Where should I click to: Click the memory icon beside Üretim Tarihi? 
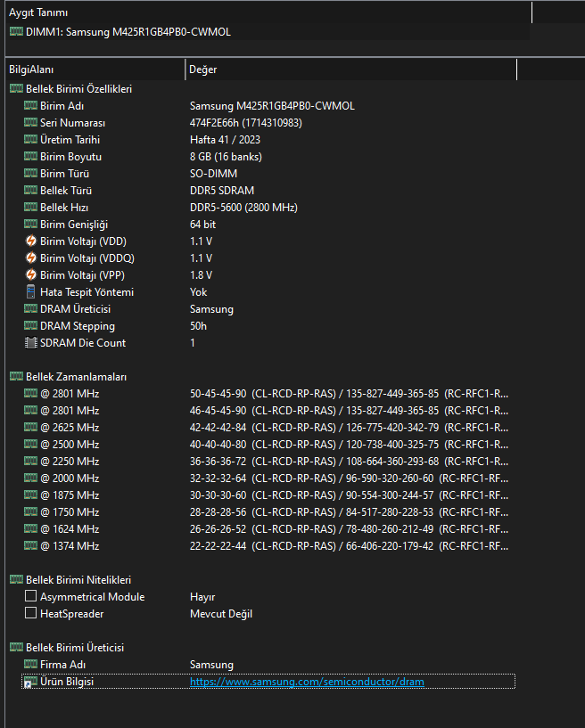30,139
